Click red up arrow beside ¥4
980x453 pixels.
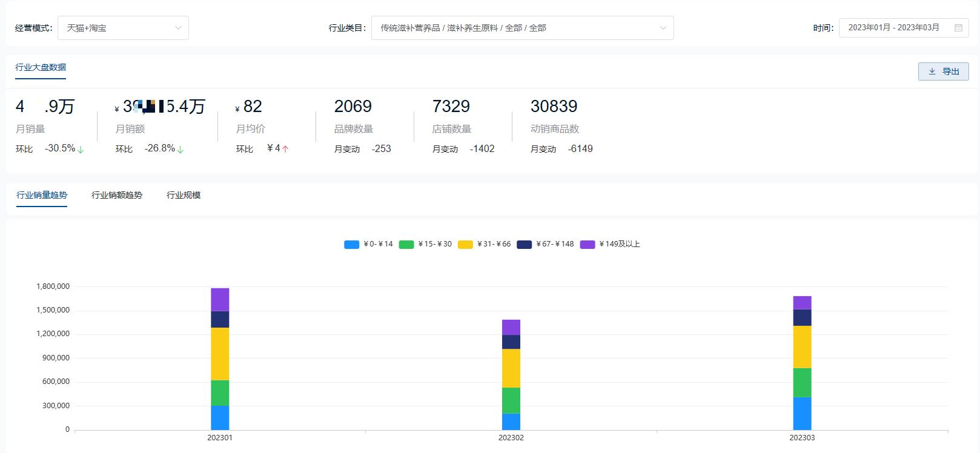tap(285, 149)
